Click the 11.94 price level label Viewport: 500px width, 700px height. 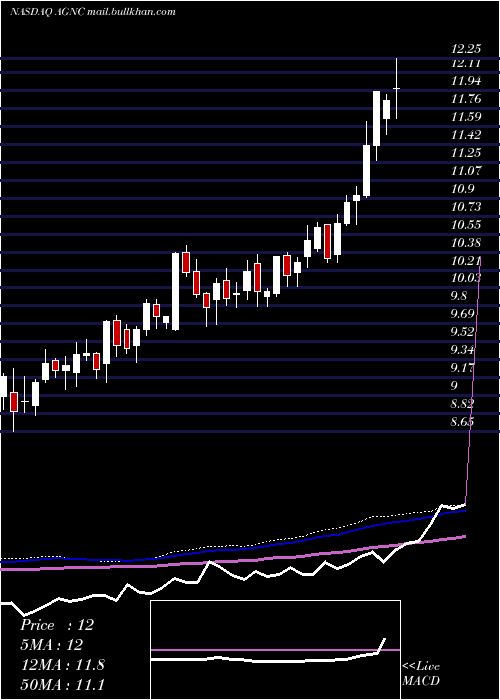coord(466,81)
